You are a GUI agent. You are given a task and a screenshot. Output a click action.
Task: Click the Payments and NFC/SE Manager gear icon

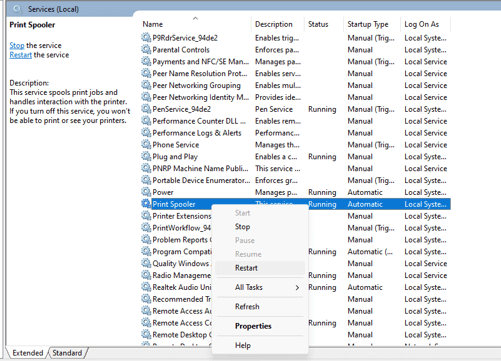[146, 61]
